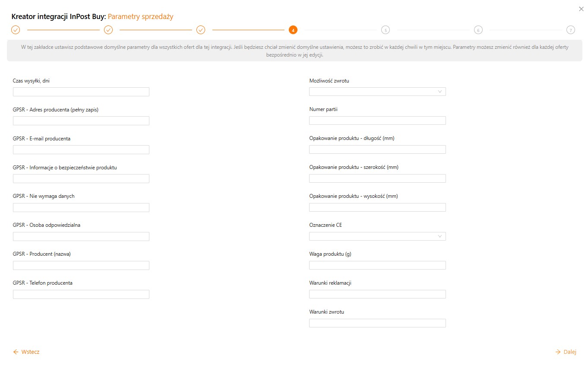Select the Warunki zwrotu text field
Screen dimensions: 588x365
click(377, 323)
